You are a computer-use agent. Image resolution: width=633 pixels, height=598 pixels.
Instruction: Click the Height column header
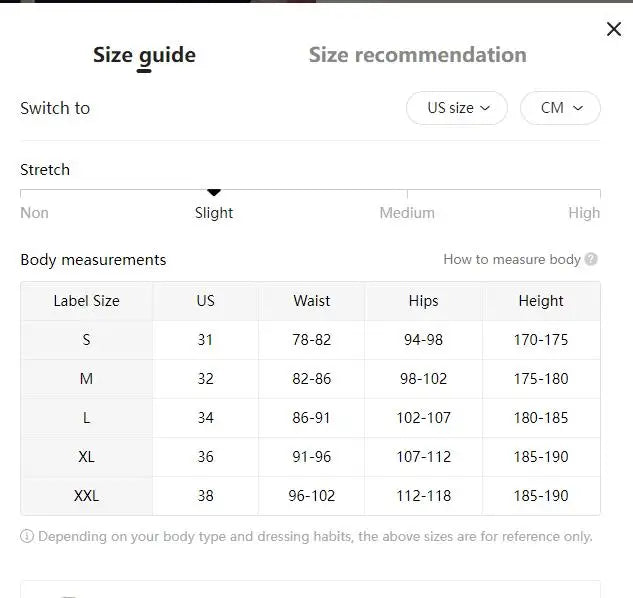point(540,301)
